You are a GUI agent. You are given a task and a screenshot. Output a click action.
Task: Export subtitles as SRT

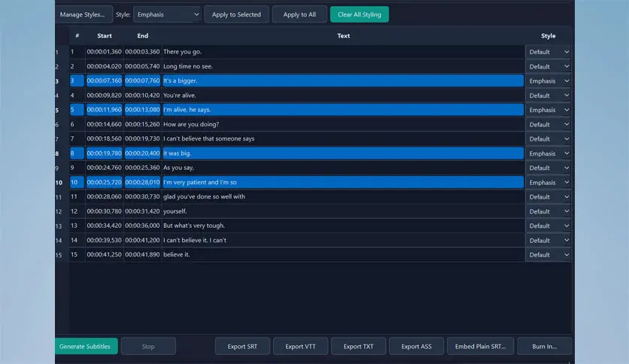pos(242,347)
